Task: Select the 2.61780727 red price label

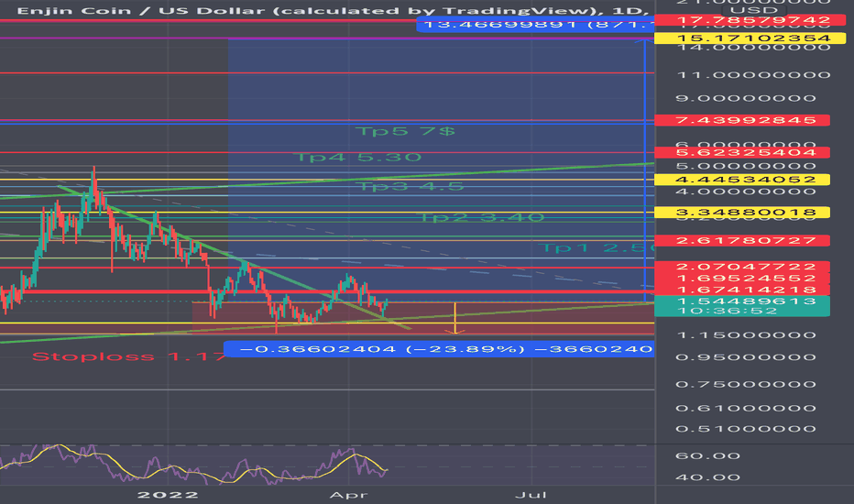Action: [x=742, y=241]
